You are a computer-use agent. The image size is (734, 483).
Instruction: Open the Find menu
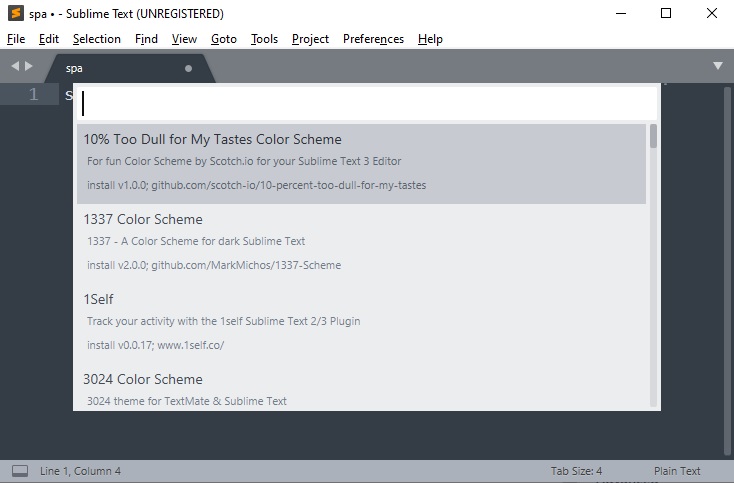(x=146, y=39)
